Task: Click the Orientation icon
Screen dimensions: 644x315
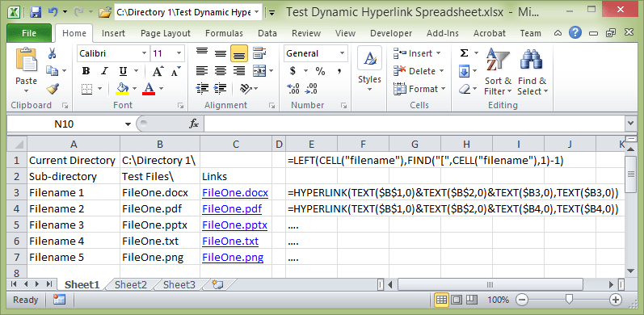Action: pyautogui.click(x=246, y=88)
